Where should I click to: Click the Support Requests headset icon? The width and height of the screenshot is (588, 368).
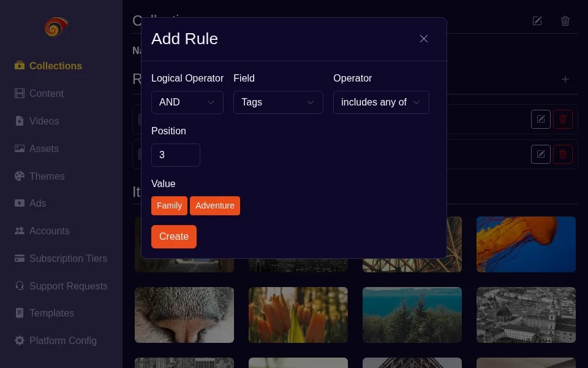click(20, 286)
